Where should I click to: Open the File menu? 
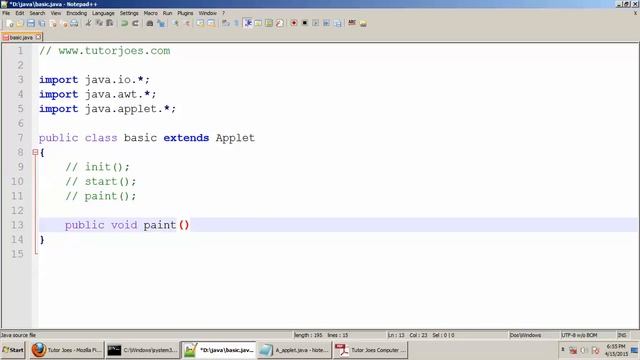point(6,13)
